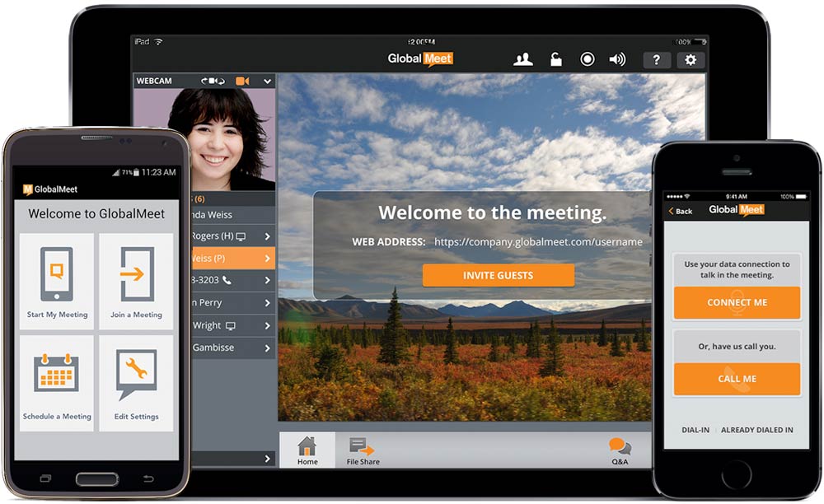The width and height of the screenshot is (824, 504).
Task: Click the company.globalmeet.com/username web address
Action: point(538,241)
